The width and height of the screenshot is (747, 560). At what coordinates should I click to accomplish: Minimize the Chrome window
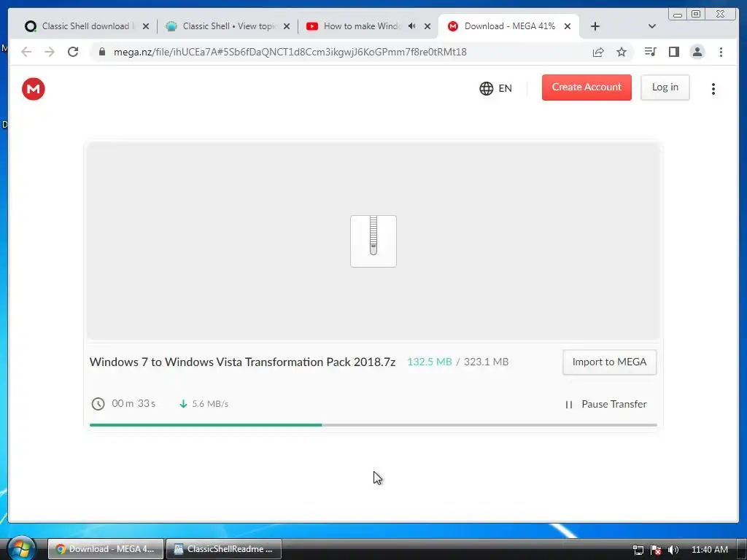[x=678, y=15]
